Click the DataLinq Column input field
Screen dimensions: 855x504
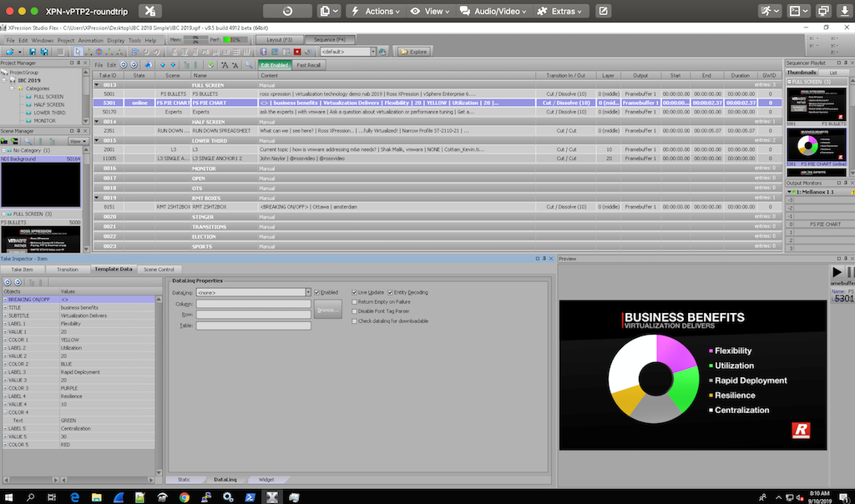point(254,304)
